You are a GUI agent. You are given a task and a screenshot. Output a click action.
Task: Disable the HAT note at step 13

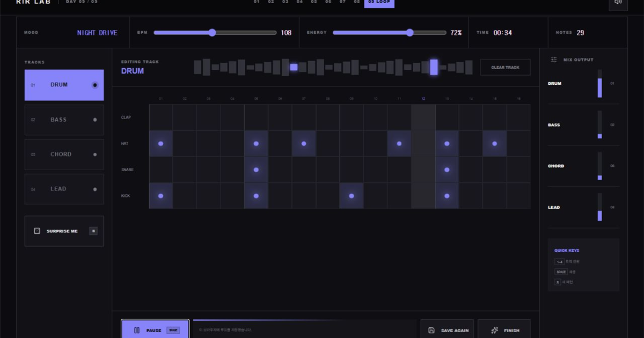click(447, 144)
